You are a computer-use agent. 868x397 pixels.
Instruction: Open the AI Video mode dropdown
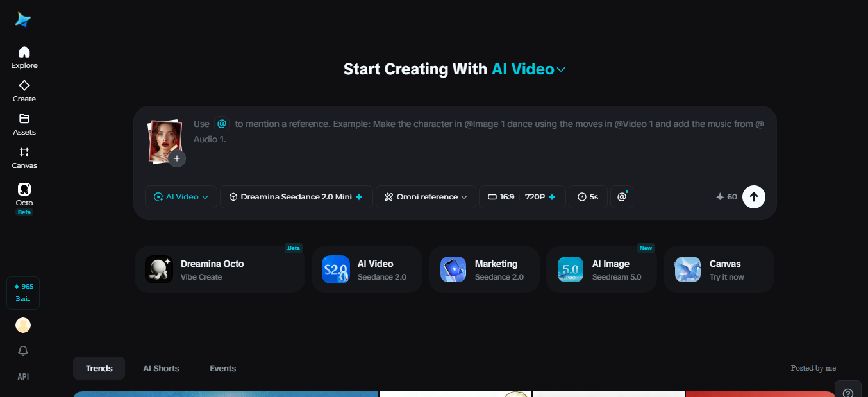point(181,197)
